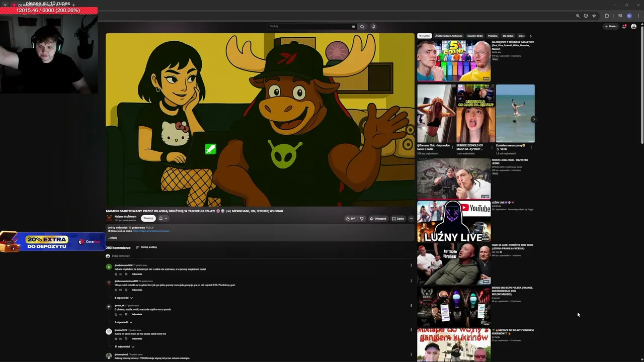Like the comment starting 'O cholera, studia zrobił'
Screen dimensions: 644x362
(116, 314)
